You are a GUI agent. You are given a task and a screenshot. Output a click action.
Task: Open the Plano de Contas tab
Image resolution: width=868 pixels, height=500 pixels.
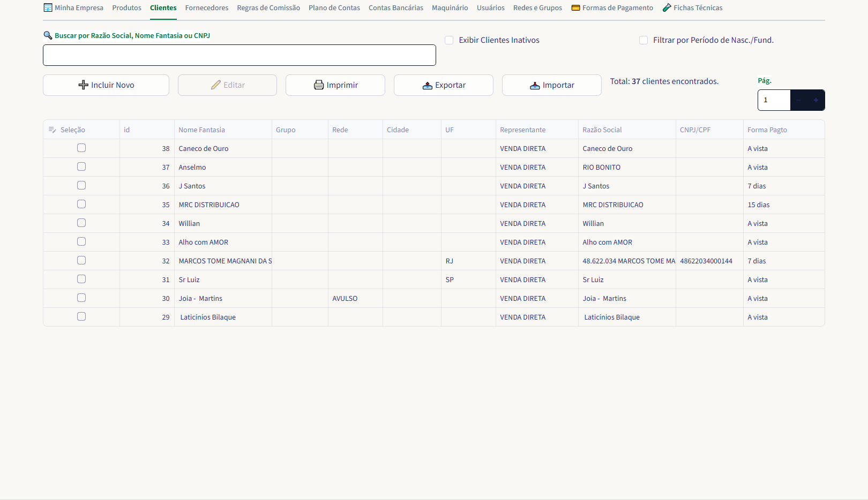[334, 8]
